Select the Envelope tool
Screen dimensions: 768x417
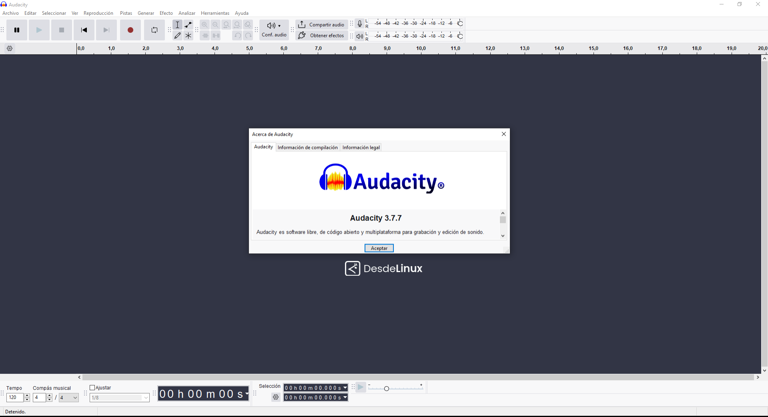pos(188,24)
